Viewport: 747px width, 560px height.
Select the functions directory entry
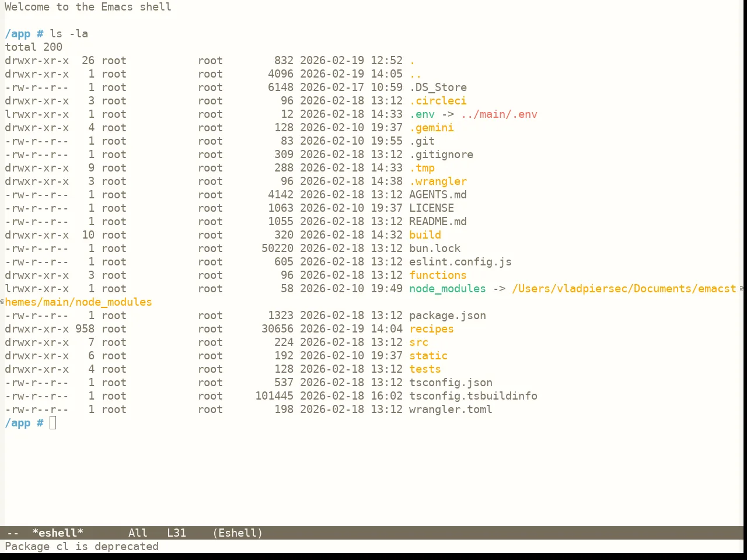click(438, 275)
